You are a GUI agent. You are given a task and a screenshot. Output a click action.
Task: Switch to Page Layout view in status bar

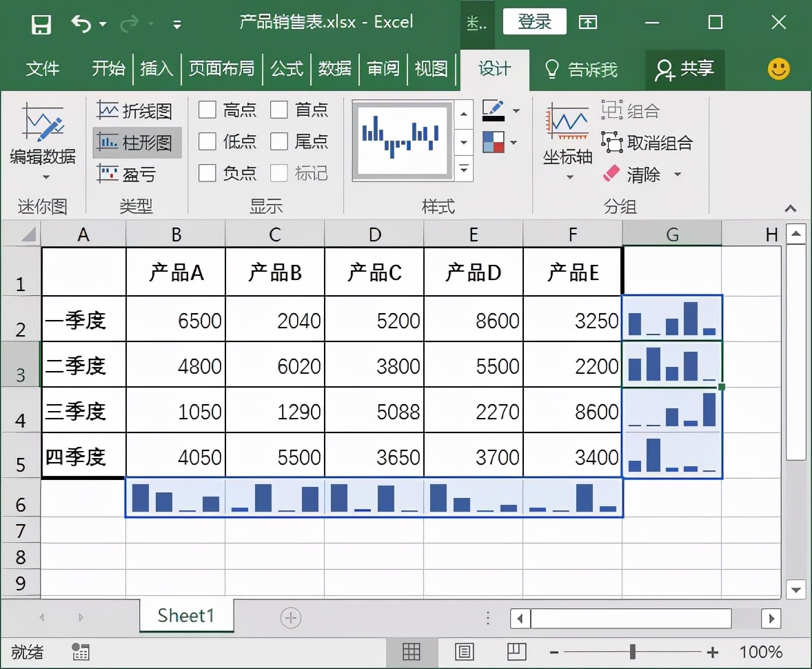tap(465, 652)
